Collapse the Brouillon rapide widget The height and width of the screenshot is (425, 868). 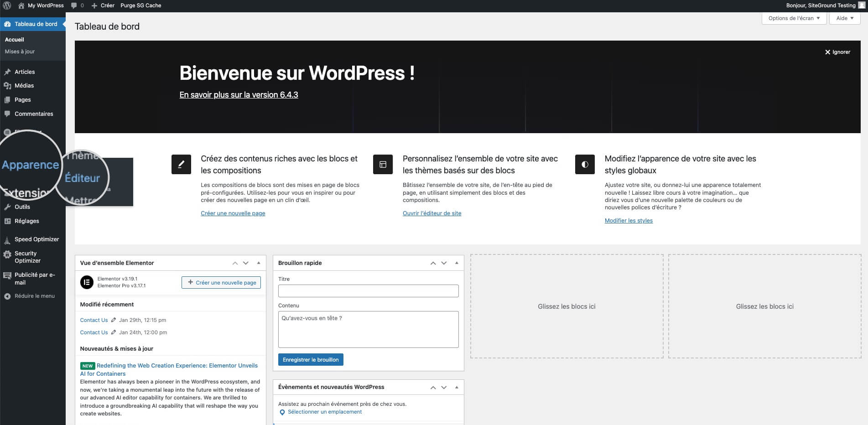pyautogui.click(x=457, y=263)
